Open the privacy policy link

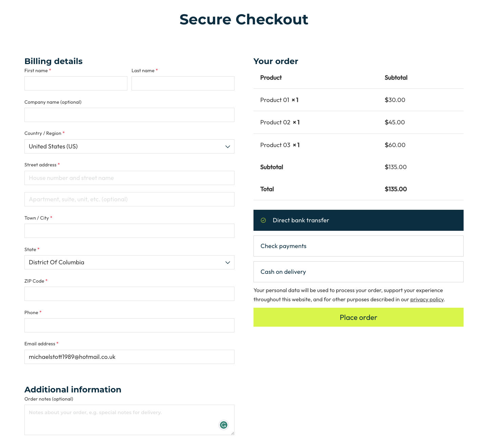(x=427, y=300)
